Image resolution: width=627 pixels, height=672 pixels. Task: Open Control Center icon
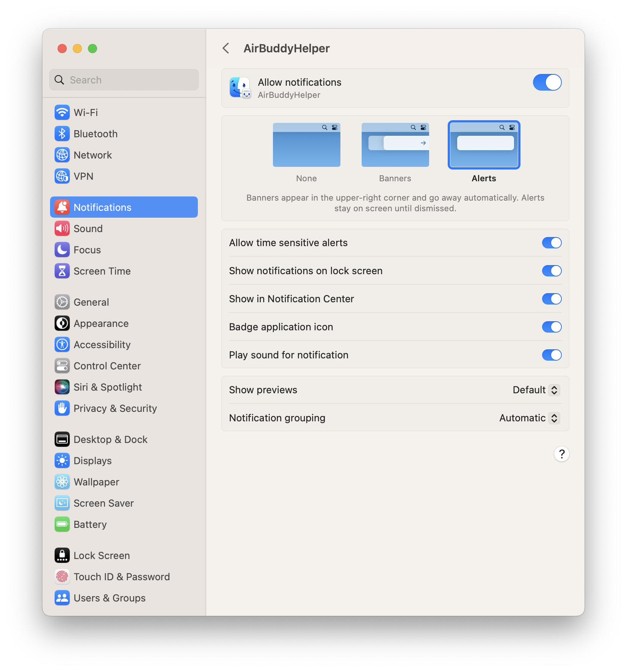(x=62, y=366)
